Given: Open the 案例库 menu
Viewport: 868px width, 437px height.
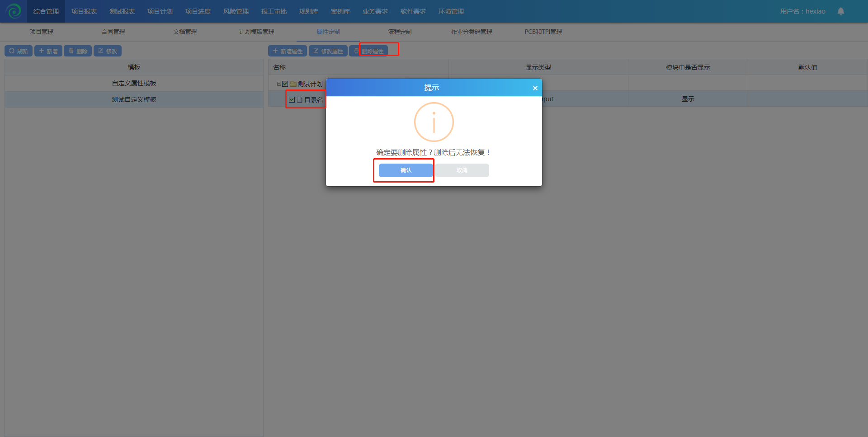Looking at the screenshot, I should pyautogui.click(x=340, y=11).
